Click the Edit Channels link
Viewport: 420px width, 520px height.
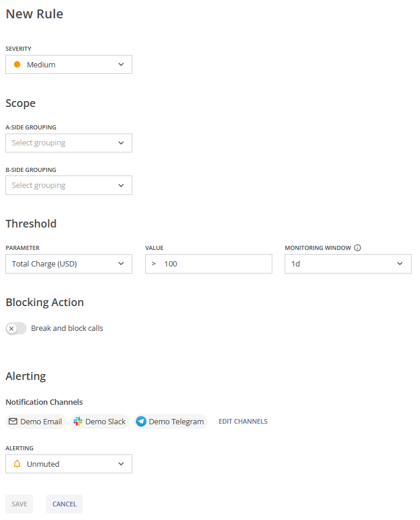click(x=243, y=421)
